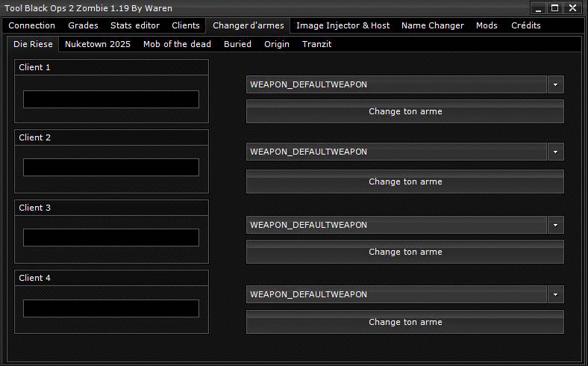
Task: Focus the Client 4 name field
Action: pos(111,308)
